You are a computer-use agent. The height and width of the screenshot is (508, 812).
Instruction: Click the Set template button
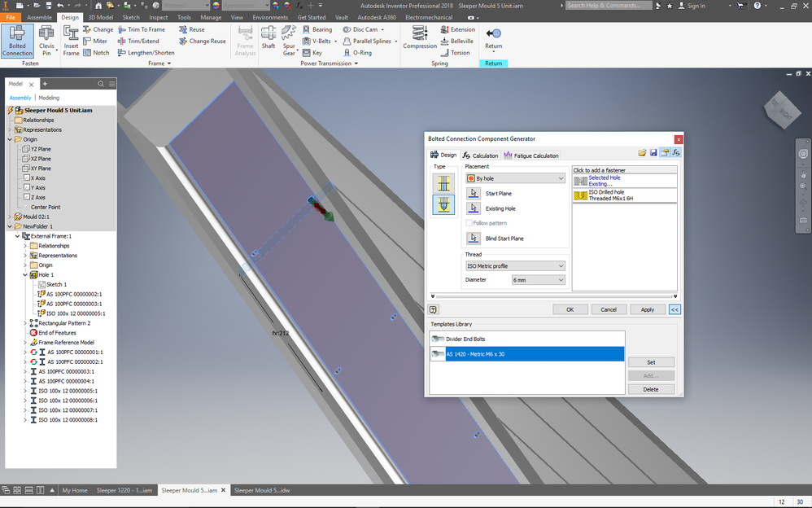(x=651, y=362)
